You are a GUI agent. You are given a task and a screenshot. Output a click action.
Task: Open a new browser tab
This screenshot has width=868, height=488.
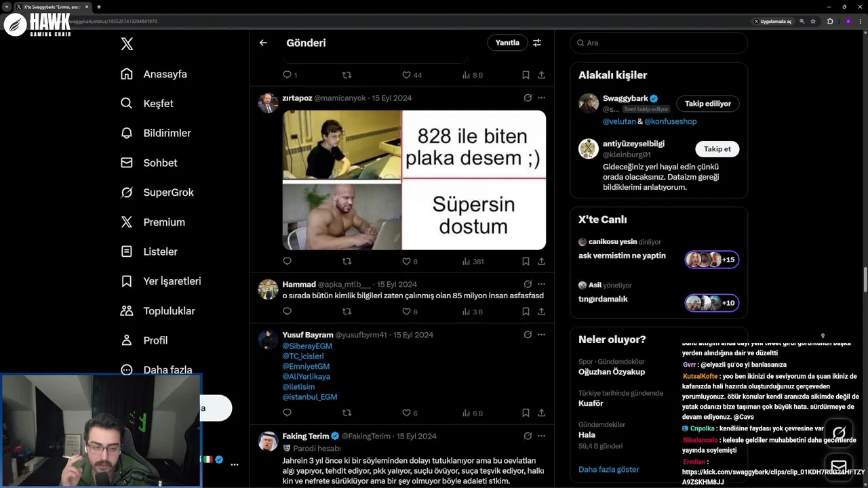99,7
